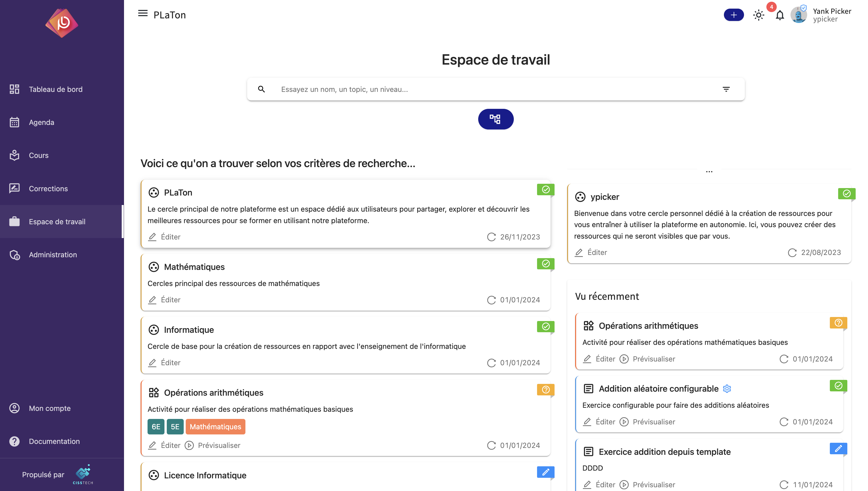Click the Administration sidebar icon
This screenshot has width=868, height=491.
click(14, 255)
